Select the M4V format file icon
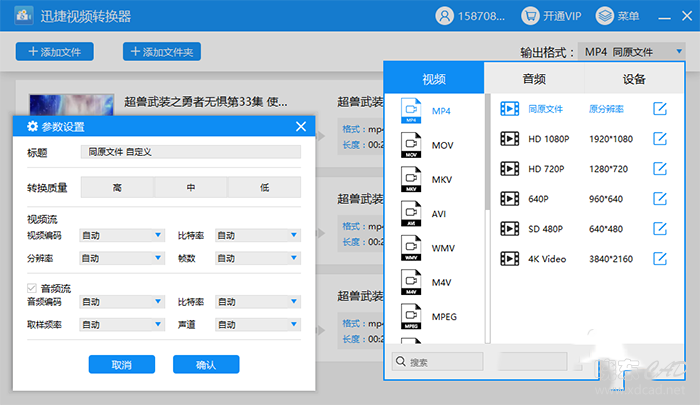The image size is (700, 405). click(x=411, y=283)
